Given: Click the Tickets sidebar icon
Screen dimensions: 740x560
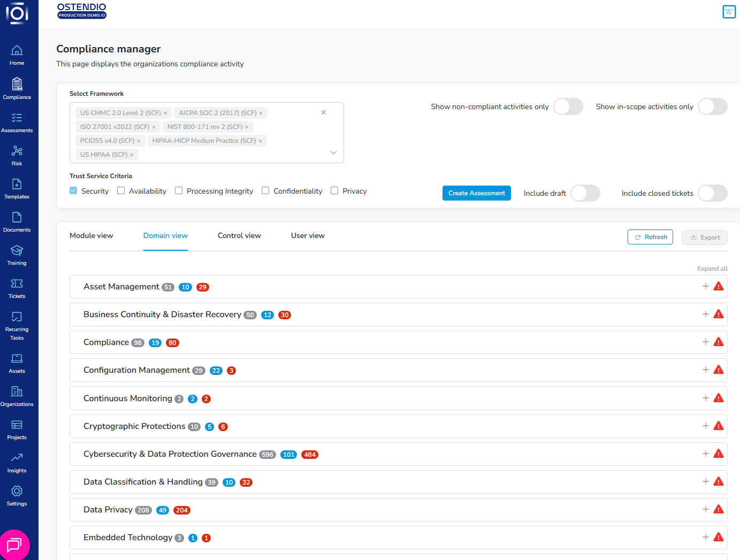Looking at the screenshot, I should coord(17,284).
